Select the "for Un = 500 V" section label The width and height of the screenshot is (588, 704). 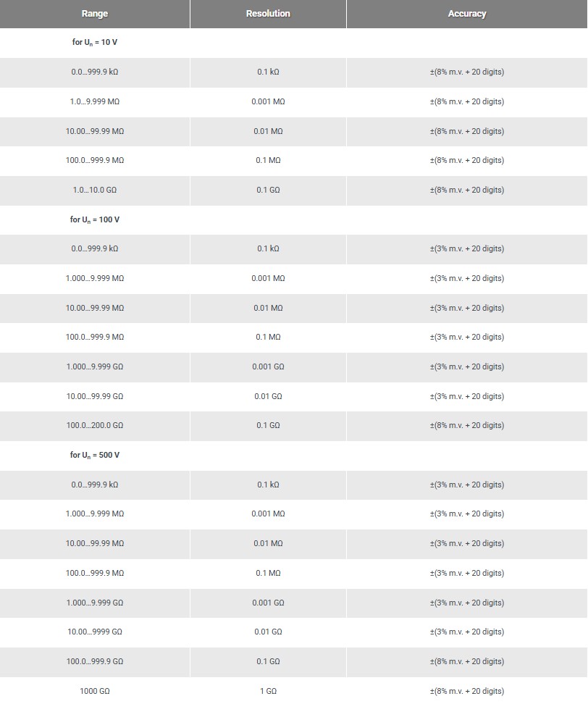click(95, 455)
